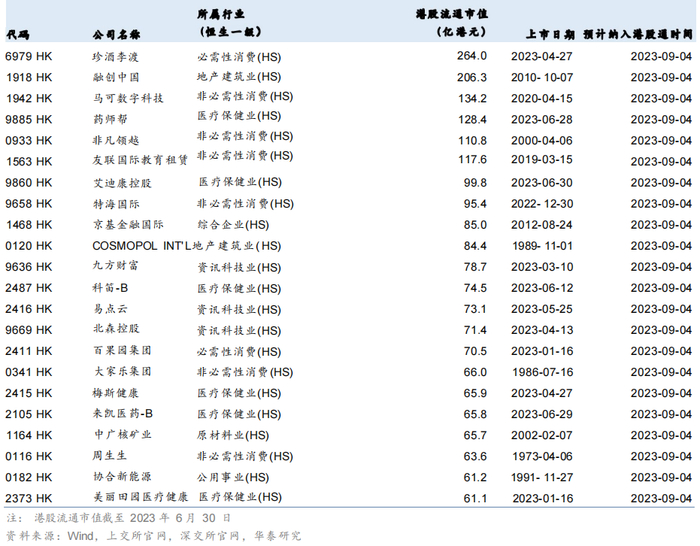Image resolution: width=700 pixels, height=546 pixels.
Task: Click the 上市日期 column header
Action: [550, 35]
